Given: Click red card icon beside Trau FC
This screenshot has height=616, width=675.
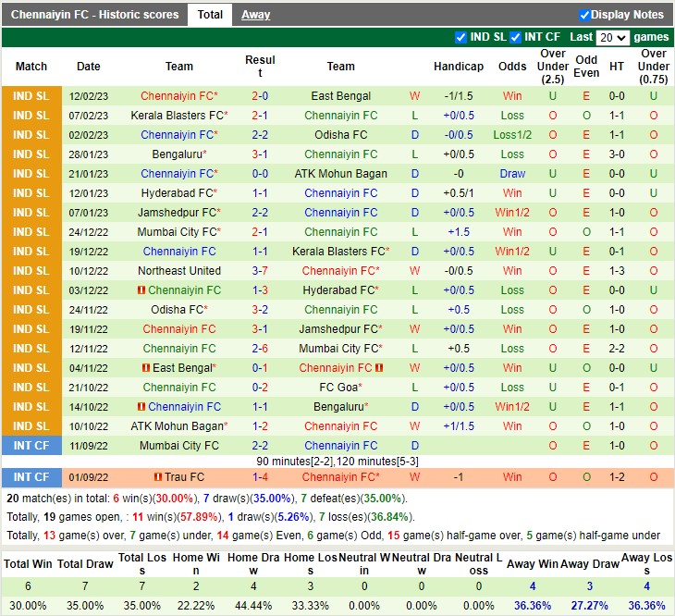Looking at the screenshot, I should (x=158, y=477).
